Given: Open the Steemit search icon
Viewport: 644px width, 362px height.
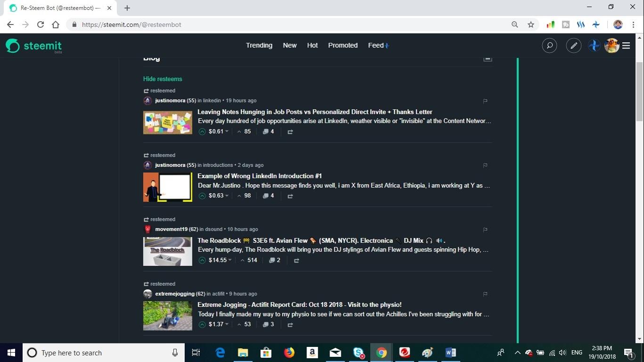Looking at the screenshot, I should click(x=549, y=46).
